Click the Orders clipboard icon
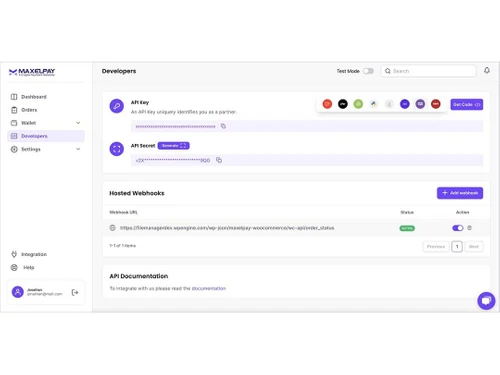 pyautogui.click(x=14, y=110)
